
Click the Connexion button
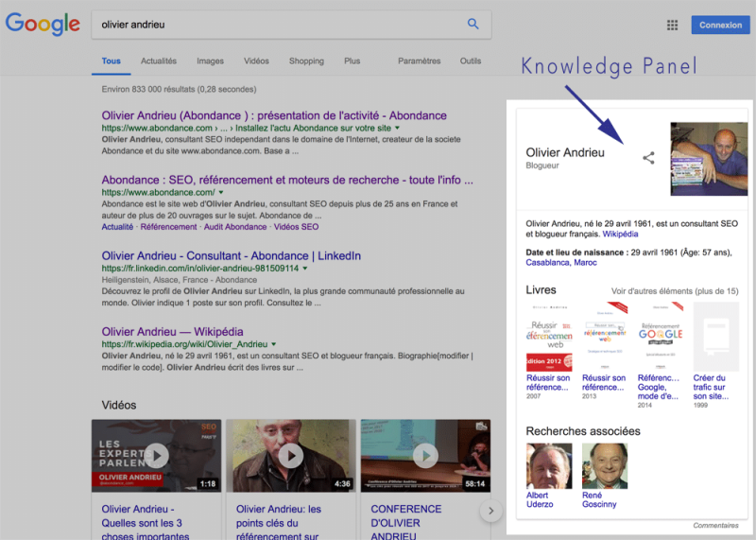720,26
